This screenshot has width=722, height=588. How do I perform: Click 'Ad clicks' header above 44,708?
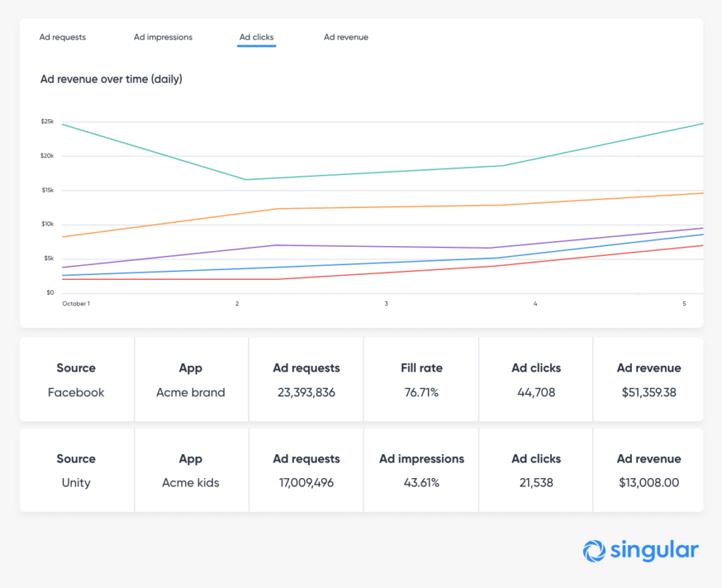pyautogui.click(x=536, y=368)
